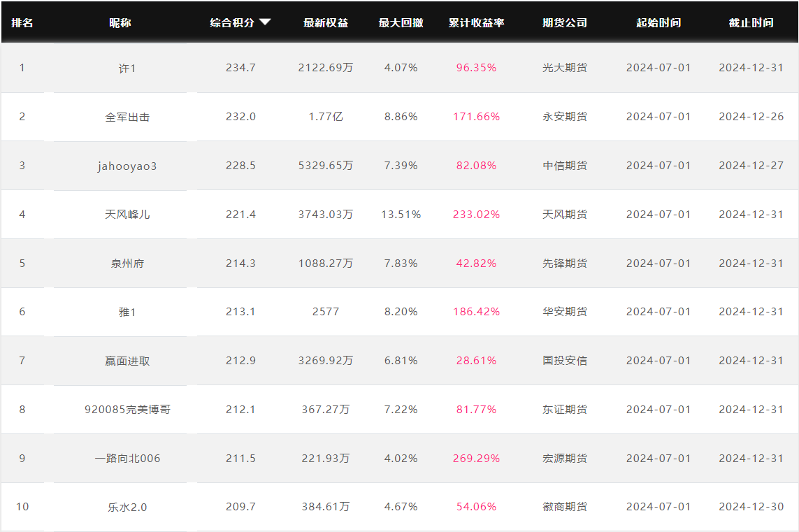Click futures company 东证期货
The image size is (799, 532).
click(x=565, y=409)
